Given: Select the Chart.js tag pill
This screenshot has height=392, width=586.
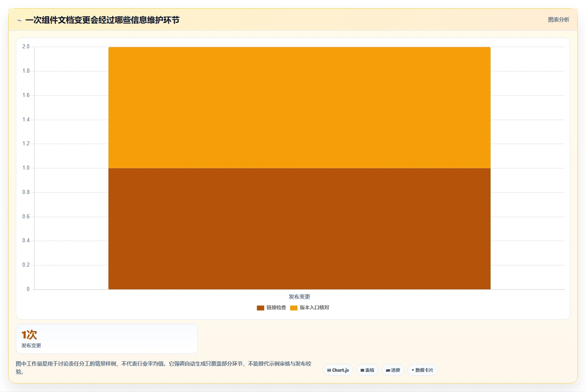Looking at the screenshot, I should pyautogui.click(x=338, y=370).
